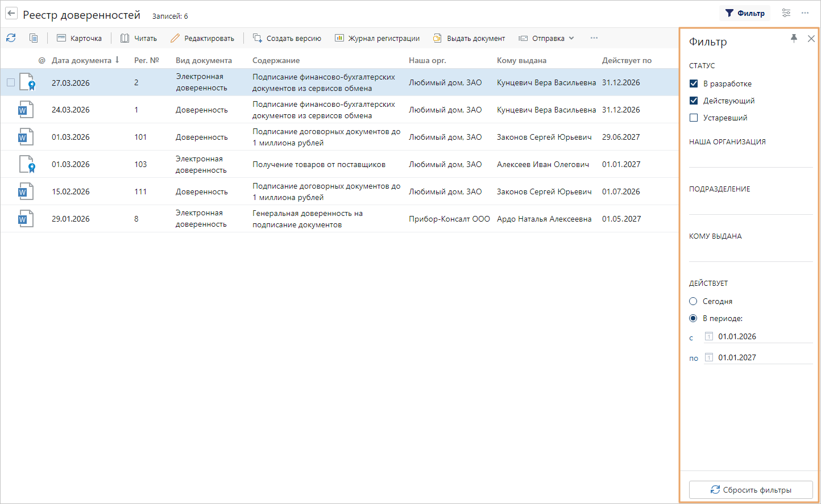
Task: Click the calendar icon for start date
Action: [709, 336]
